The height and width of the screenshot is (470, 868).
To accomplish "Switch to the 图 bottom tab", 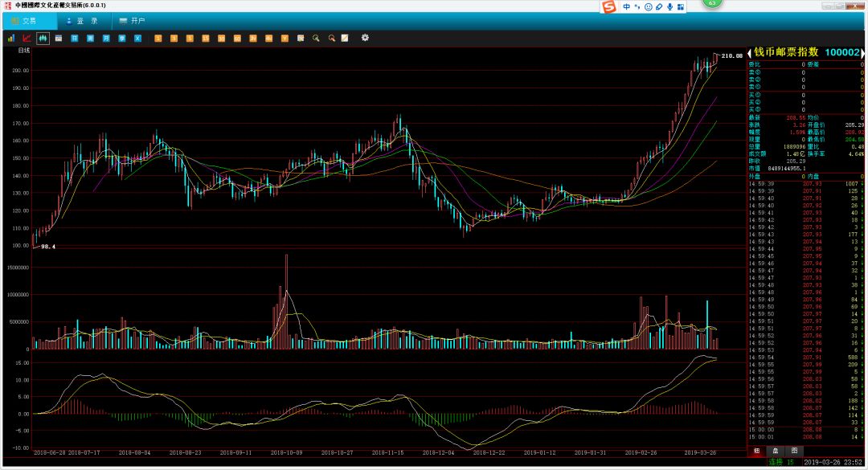I will pyautogui.click(x=794, y=451).
